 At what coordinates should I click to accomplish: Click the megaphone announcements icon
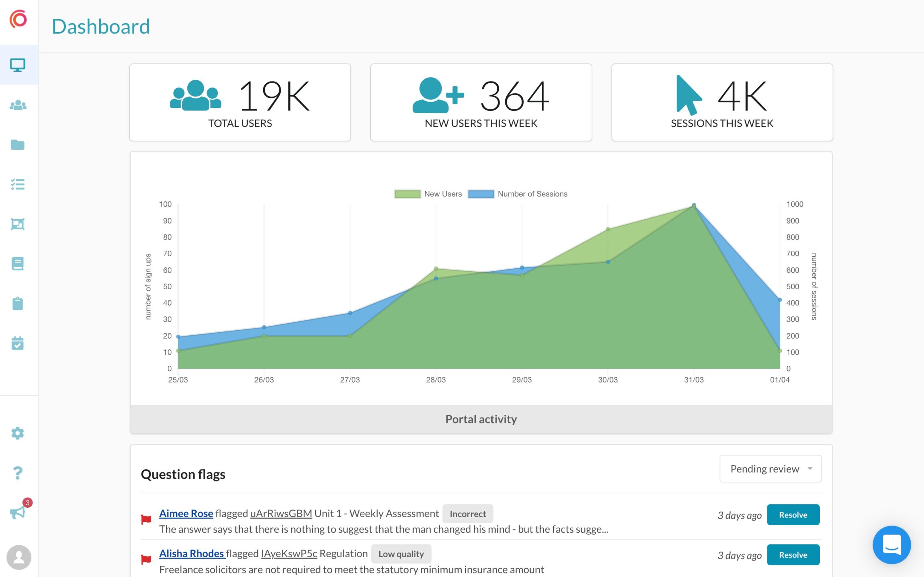coord(18,512)
